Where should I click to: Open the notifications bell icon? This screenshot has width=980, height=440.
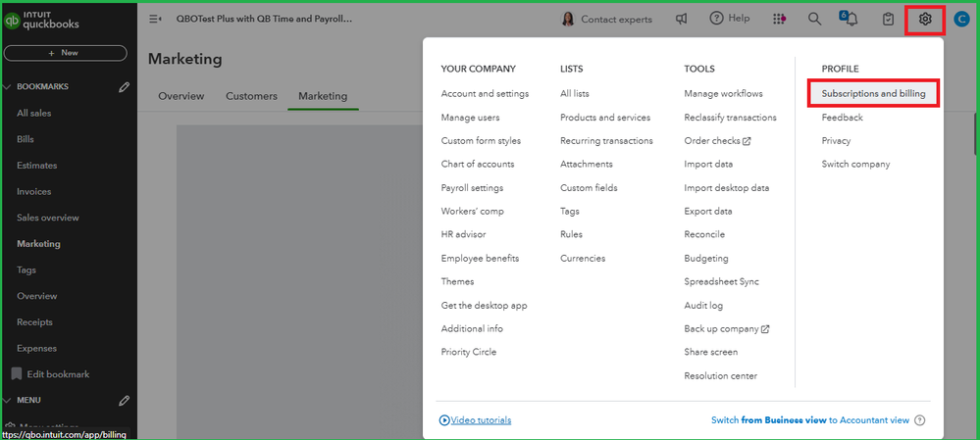(850, 19)
